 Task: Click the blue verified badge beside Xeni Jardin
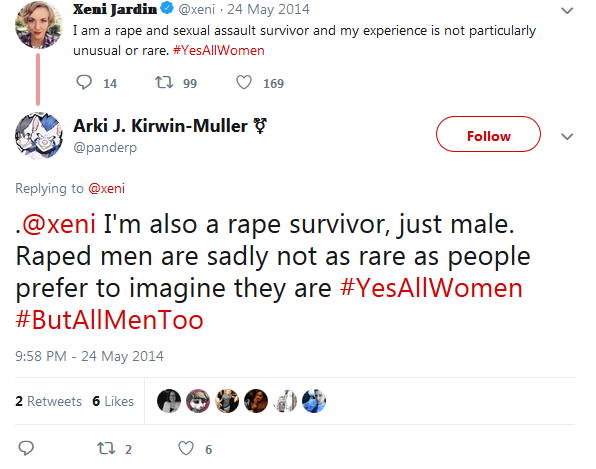tap(166, 8)
